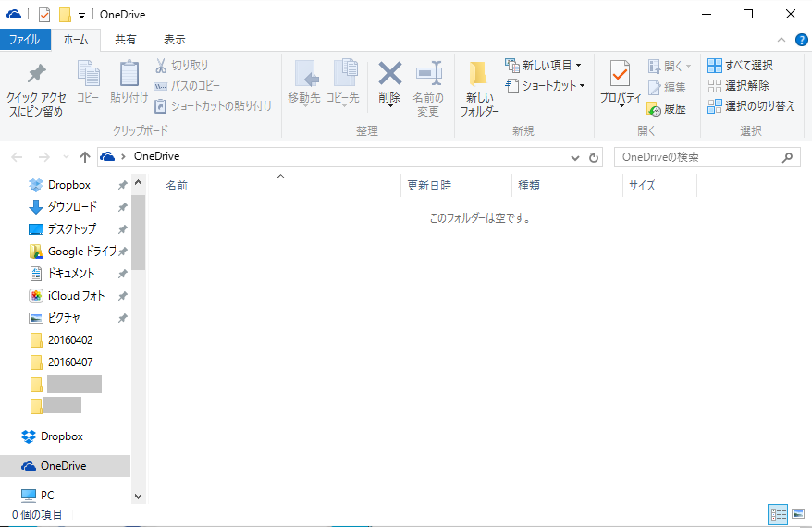812x528 pixels.
Task: Click OneDrive in the address bar
Action: pyautogui.click(x=157, y=156)
